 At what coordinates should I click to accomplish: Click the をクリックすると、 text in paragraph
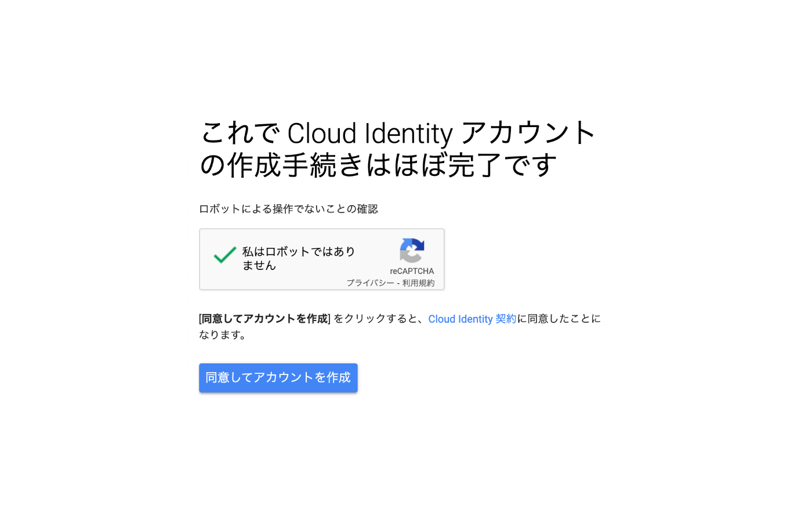pyautogui.click(x=379, y=319)
